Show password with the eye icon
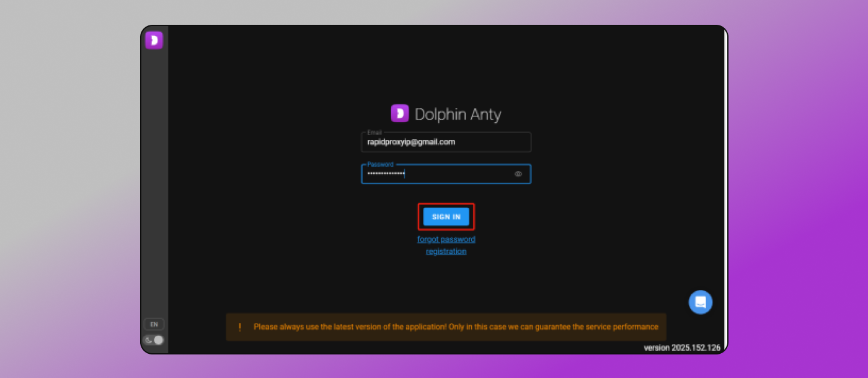The width and height of the screenshot is (868, 378). coord(518,174)
